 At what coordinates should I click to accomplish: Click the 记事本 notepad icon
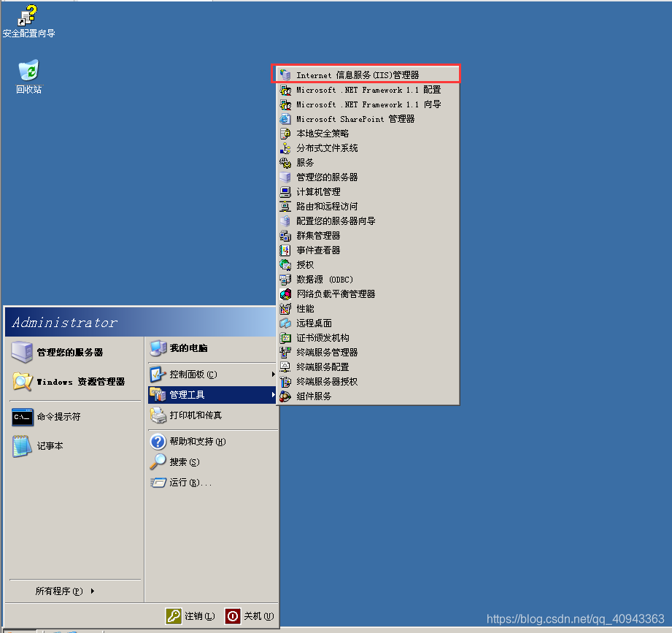tap(22, 446)
